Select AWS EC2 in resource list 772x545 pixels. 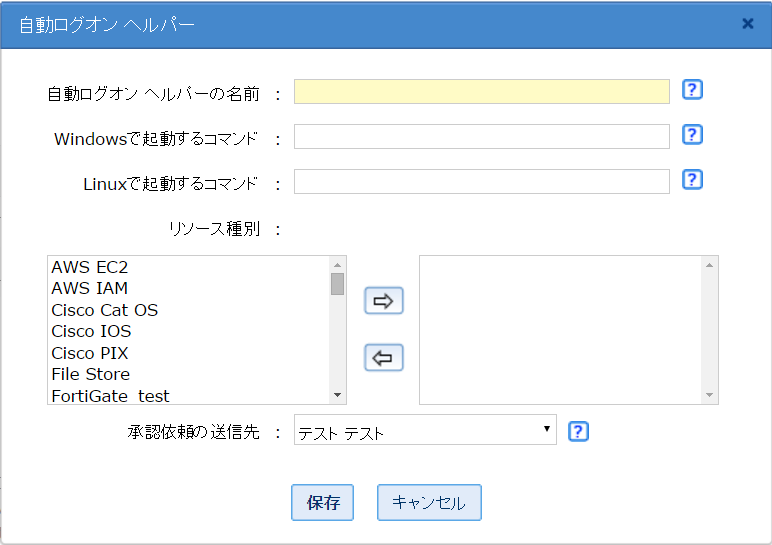[x=90, y=267]
